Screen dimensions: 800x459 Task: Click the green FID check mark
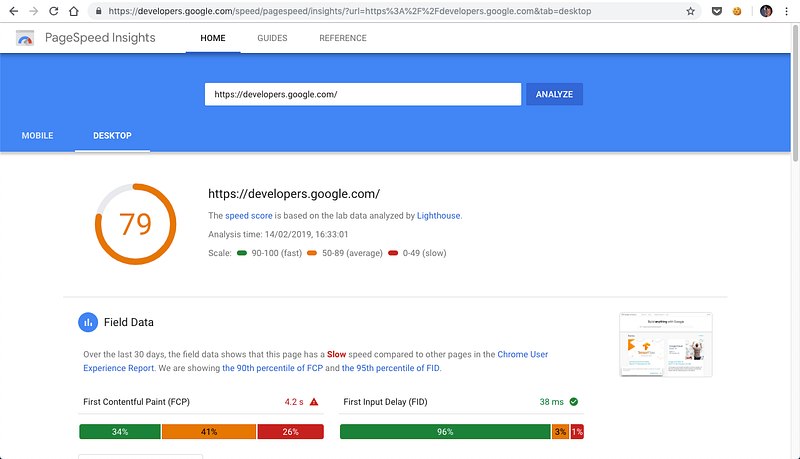573,402
